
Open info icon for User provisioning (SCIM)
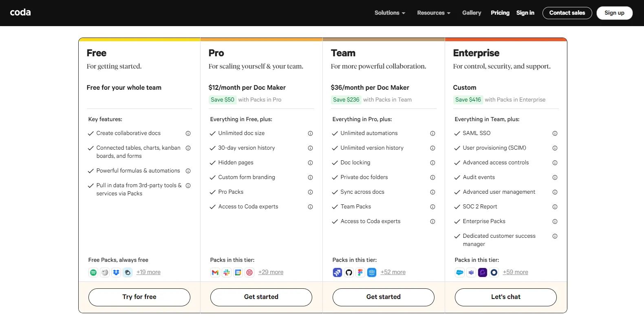555,148
